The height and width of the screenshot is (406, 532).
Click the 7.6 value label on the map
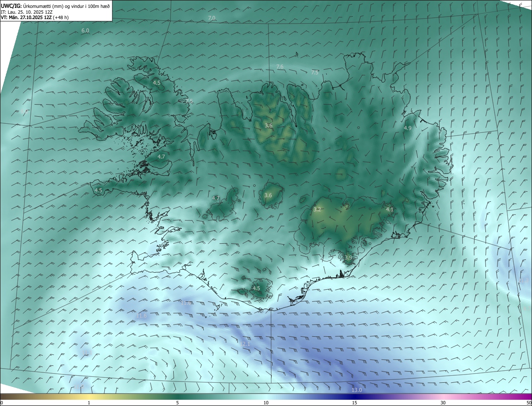(x=280, y=67)
